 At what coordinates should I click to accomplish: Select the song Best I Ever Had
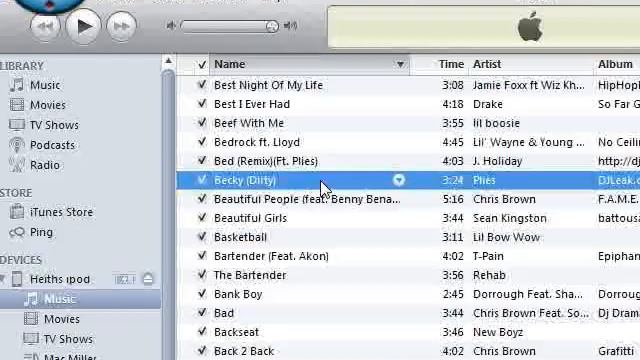click(x=252, y=104)
